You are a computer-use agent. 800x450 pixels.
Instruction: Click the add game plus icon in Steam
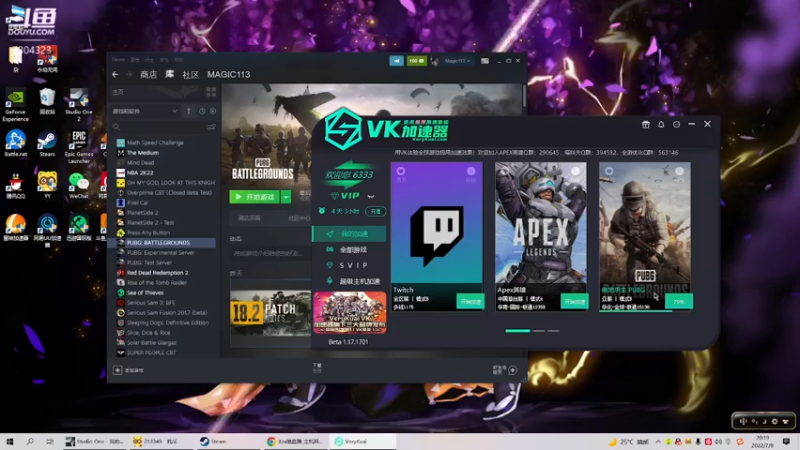(x=117, y=370)
